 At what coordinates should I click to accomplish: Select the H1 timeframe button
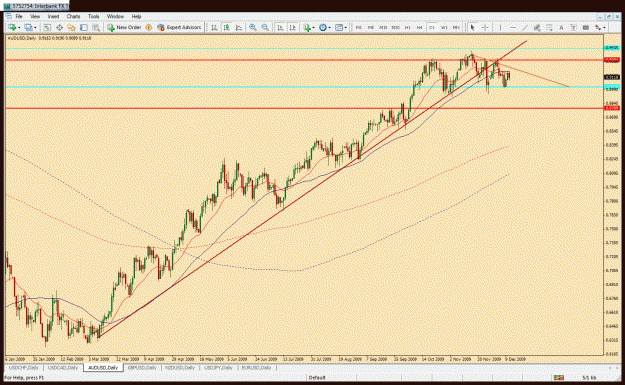click(407, 28)
